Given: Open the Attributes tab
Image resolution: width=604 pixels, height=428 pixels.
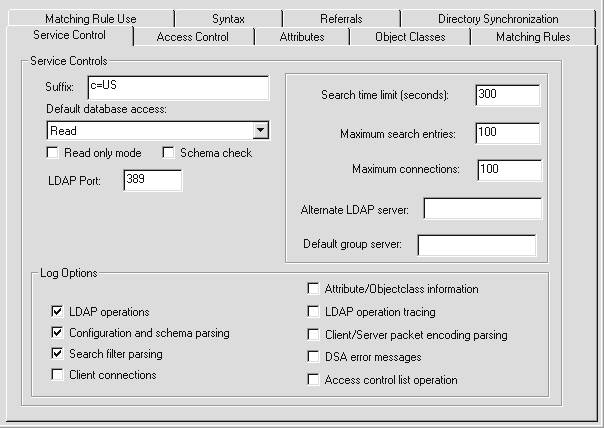Looking at the screenshot, I should (x=301, y=37).
